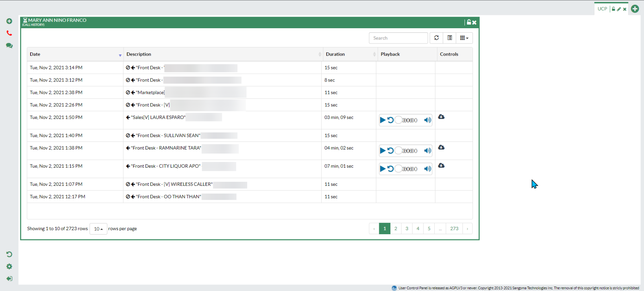Go to page 4 of call history
644x291 pixels.
click(418, 229)
